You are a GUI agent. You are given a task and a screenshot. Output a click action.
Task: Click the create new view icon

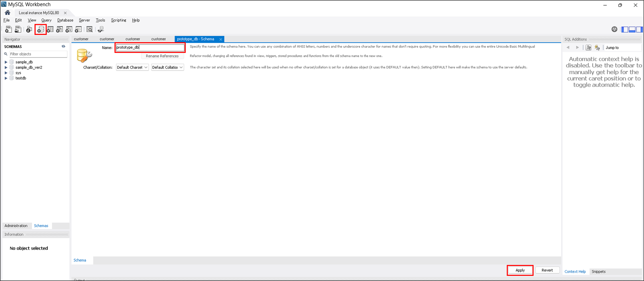click(60, 29)
